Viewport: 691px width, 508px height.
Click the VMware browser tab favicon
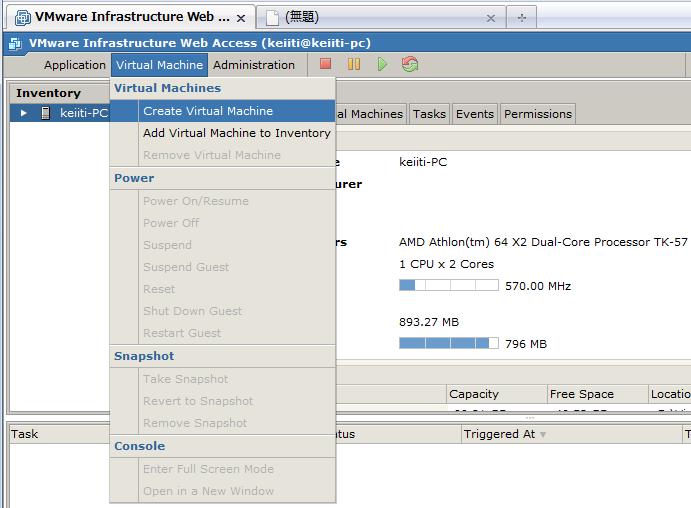(23, 18)
